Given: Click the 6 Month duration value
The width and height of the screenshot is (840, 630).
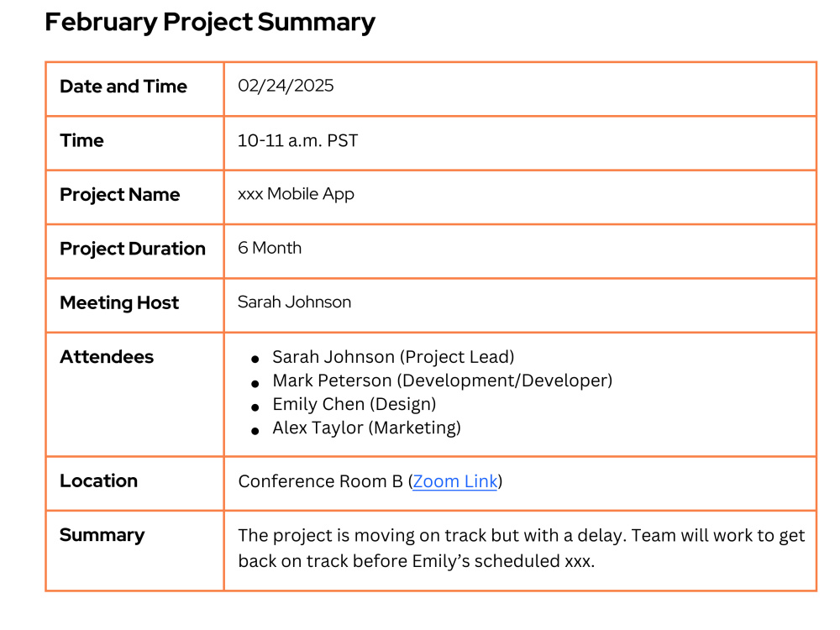Looking at the screenshot, I should click(x=270, y=248).
